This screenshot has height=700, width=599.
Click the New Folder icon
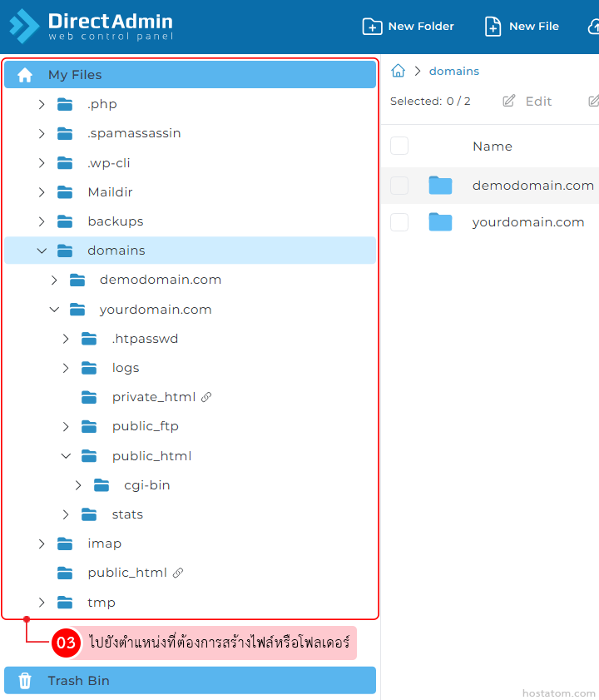coord(372,27)
